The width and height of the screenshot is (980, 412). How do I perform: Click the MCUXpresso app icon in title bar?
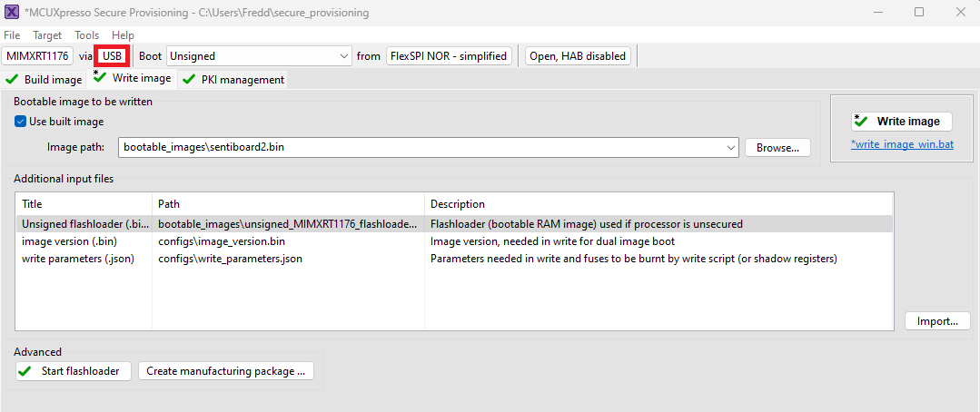coord(12,13)
